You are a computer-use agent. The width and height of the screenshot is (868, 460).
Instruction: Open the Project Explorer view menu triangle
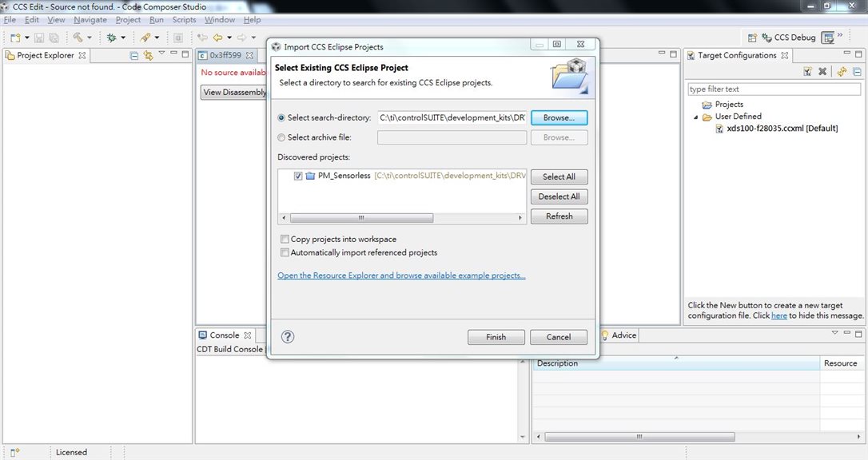pos(161,54)
